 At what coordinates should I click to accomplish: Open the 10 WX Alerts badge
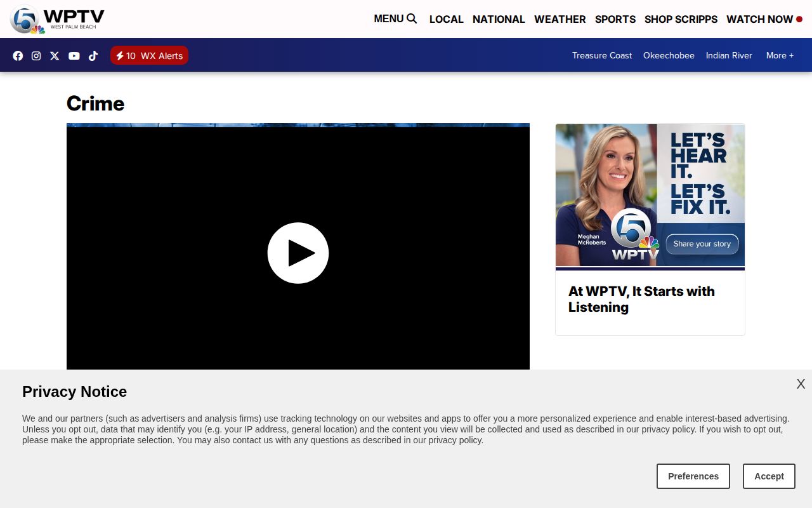[x=149, y=56]
